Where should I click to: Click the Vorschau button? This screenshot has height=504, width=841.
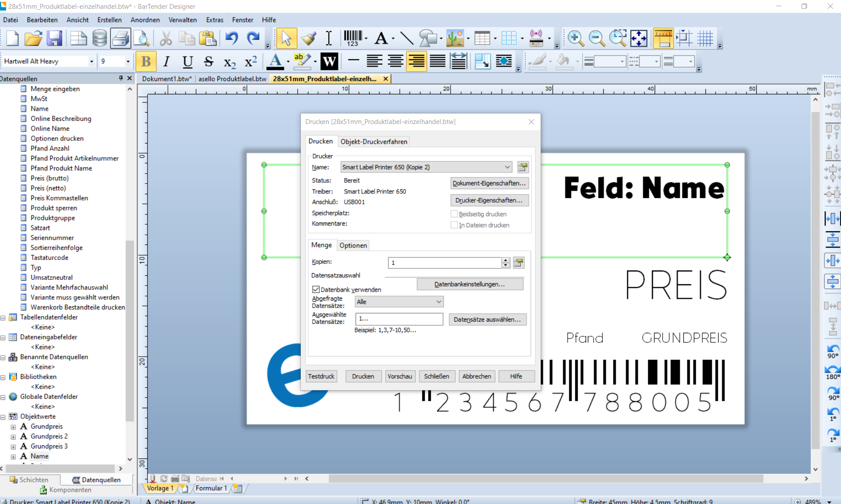(400, 376)
